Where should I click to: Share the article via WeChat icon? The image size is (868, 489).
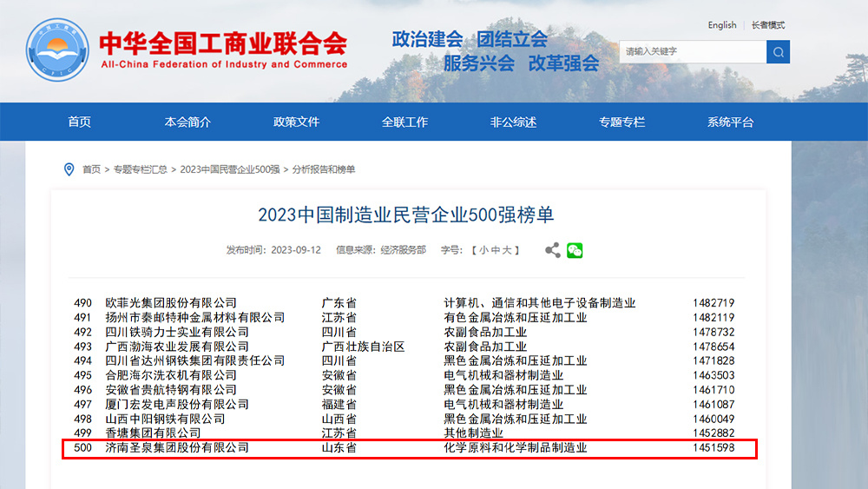575,250
